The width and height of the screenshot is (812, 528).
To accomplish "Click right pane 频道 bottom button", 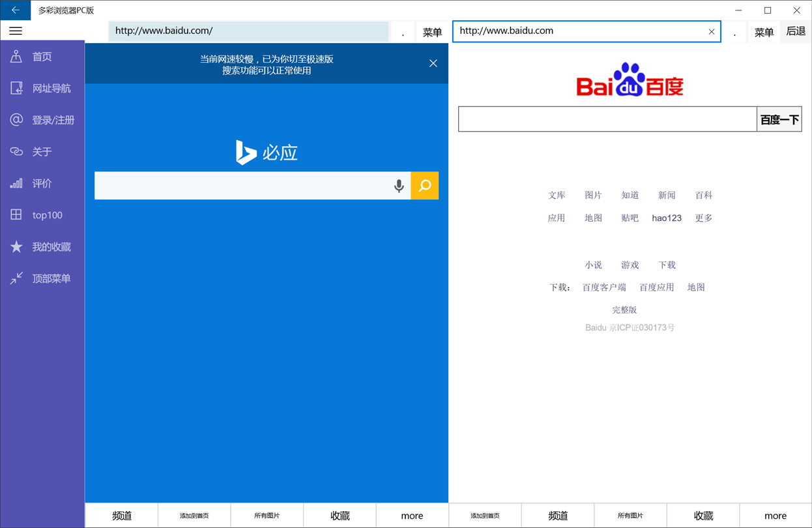I will [558, 516].
